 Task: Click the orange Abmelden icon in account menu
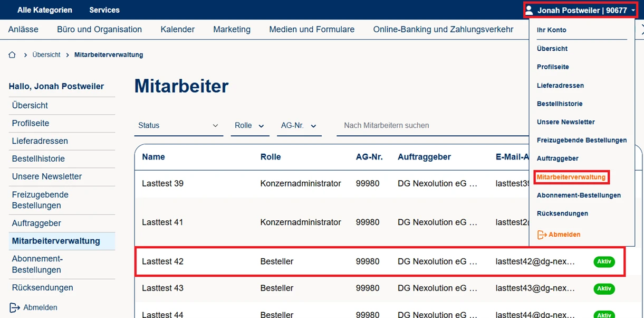pos(542,235)
